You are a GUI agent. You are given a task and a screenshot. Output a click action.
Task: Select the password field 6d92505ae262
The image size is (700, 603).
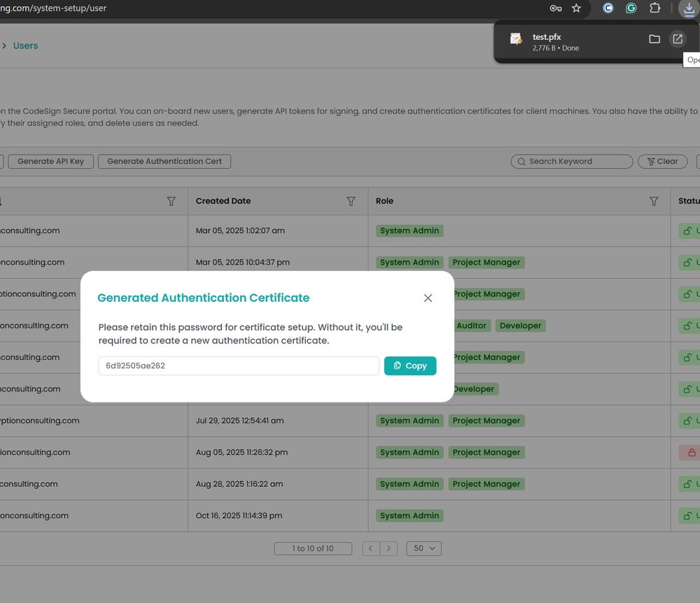[x=239, y=366]
